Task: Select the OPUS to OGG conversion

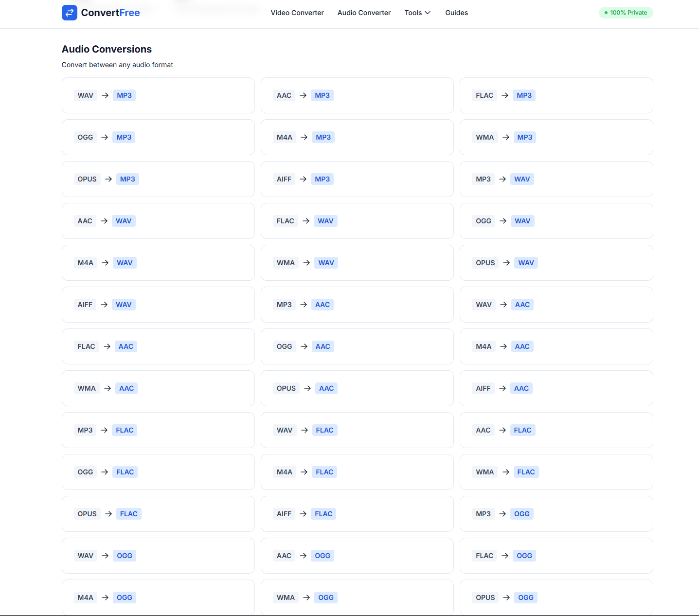Action: (556, 597)
